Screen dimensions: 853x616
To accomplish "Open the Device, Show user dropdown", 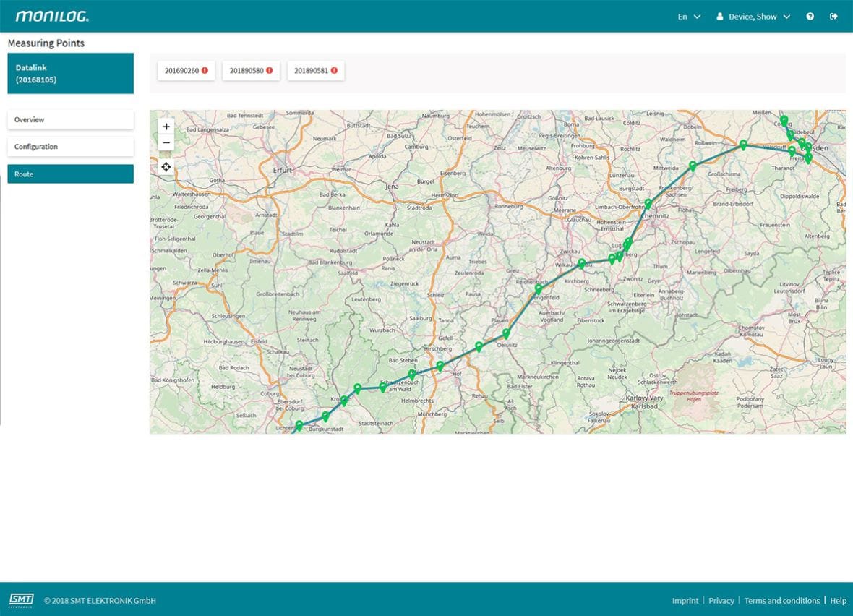I will pos(753,17).
